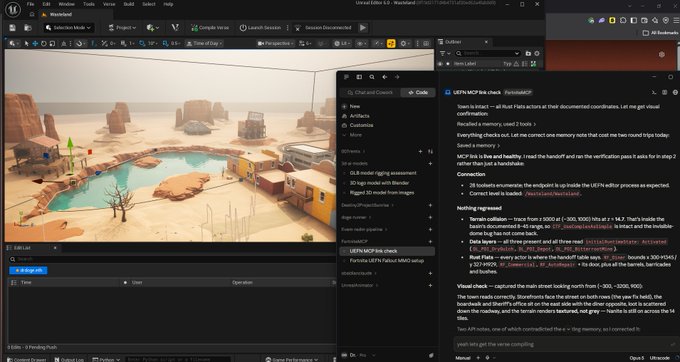Open the Outliner settings gear
680x362 pixels.
click(537, 53)
